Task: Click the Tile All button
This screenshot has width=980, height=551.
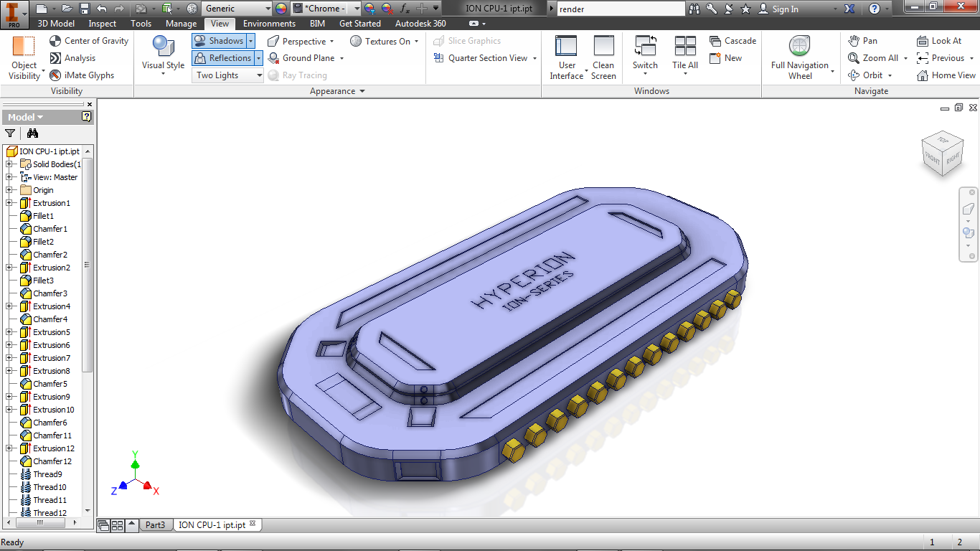Action: [685, 57]
